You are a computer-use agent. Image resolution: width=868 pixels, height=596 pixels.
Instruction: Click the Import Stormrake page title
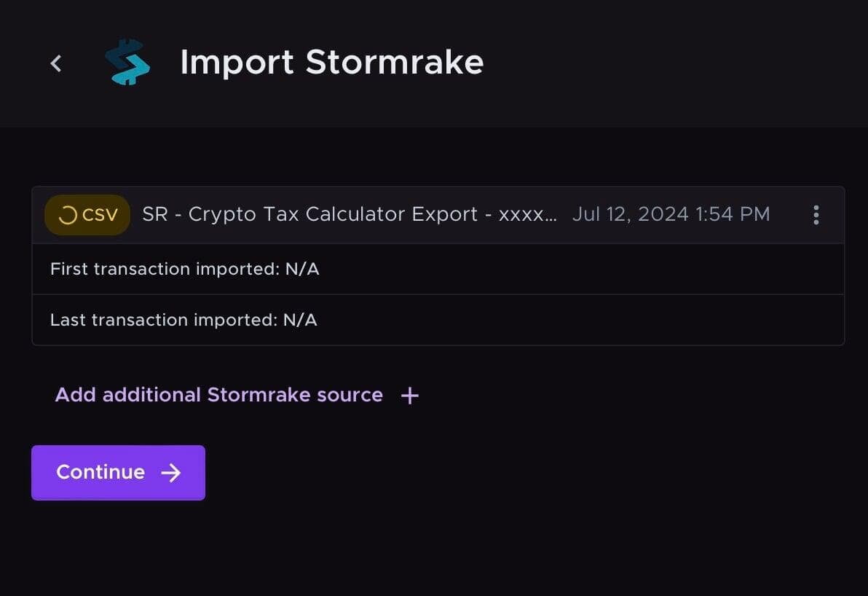coord(332,62)
